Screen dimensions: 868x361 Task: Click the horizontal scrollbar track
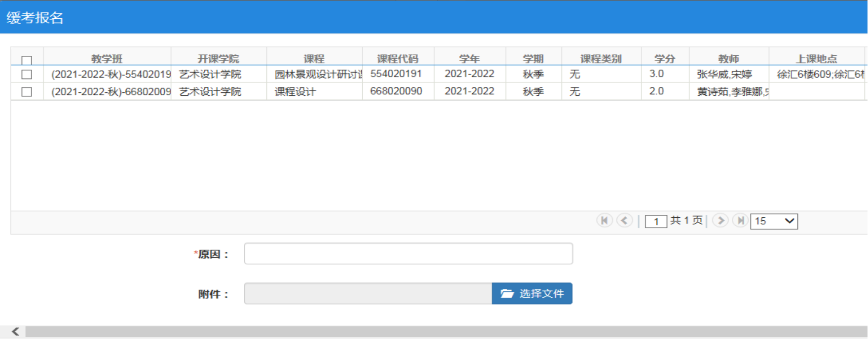click(444, 331)
